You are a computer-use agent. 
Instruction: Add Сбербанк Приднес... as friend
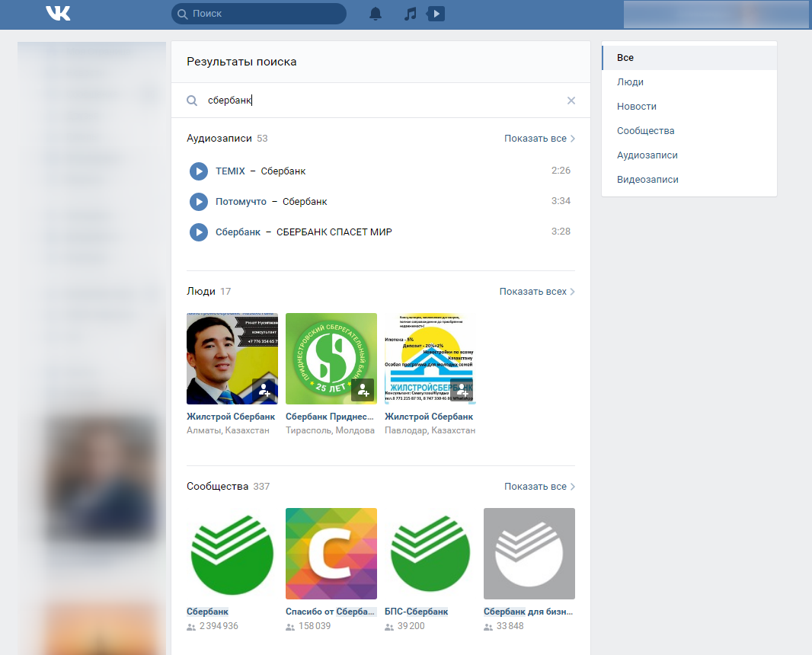(363, 390)
